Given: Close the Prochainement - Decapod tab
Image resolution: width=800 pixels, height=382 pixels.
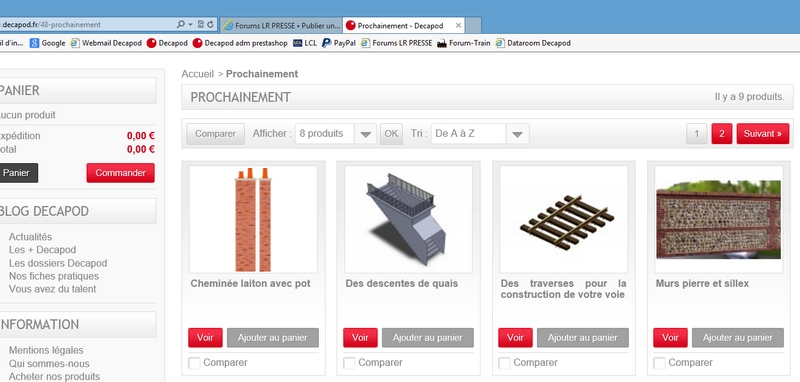Looking at the screenshot, I should tap(458, 26).
